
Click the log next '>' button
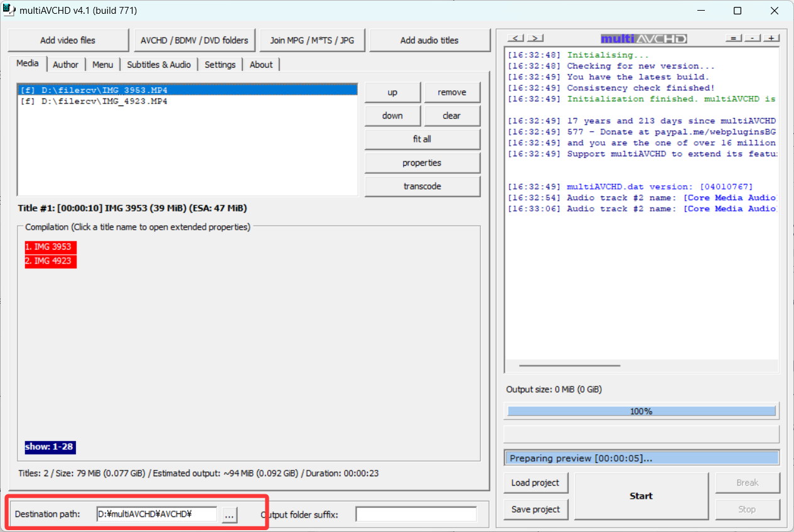pyautogui.click(x=535, y=38)
